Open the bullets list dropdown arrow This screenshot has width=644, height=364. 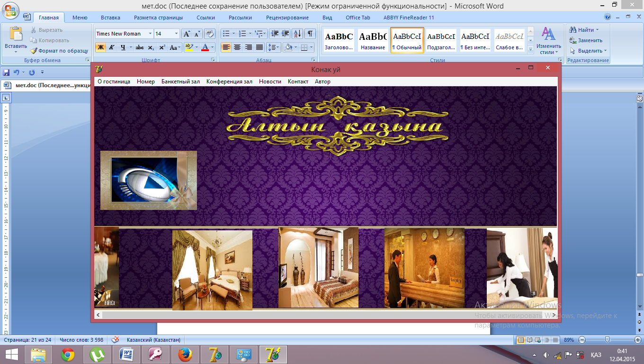(233, 34)
